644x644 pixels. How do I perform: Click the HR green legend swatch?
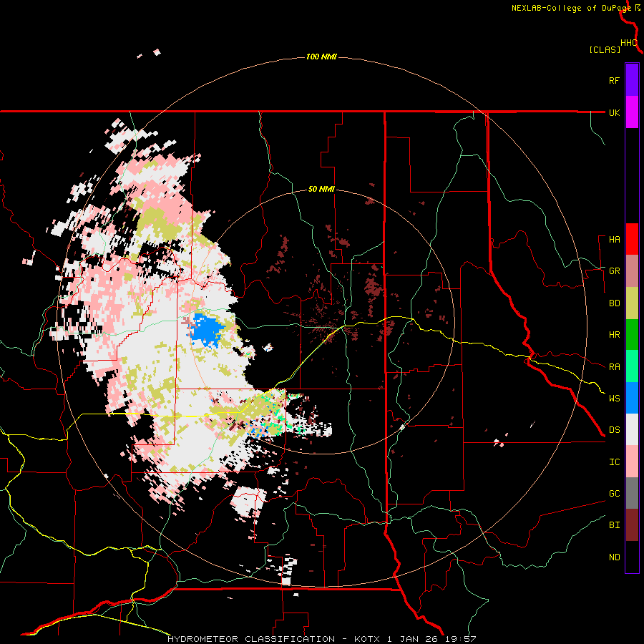[632, 335]
